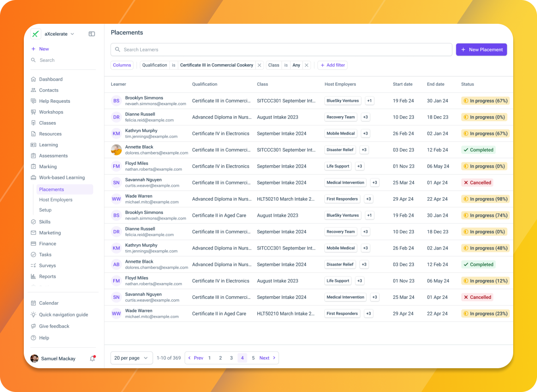
Task: Select Setup submenu item
Action: coord(45,210)
